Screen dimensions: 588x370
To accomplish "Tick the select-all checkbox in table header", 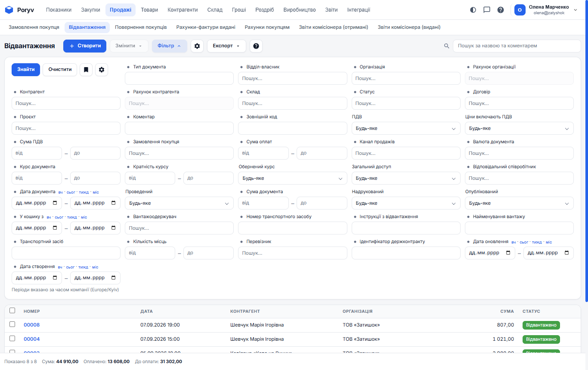I will 12,311.
